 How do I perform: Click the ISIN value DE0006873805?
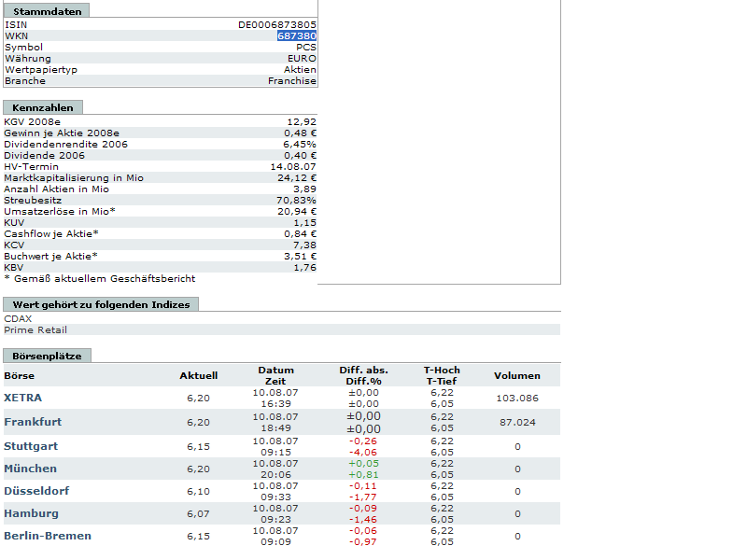coord(277,24)
